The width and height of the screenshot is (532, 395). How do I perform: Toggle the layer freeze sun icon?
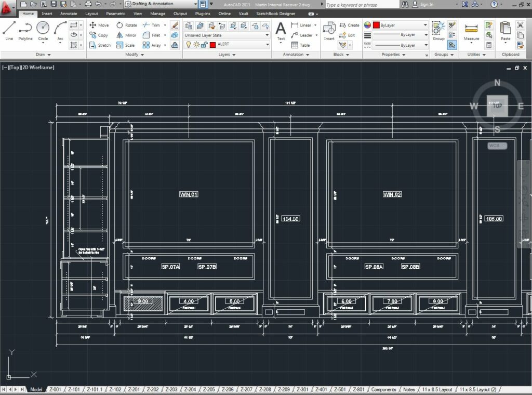click(196, 45)
